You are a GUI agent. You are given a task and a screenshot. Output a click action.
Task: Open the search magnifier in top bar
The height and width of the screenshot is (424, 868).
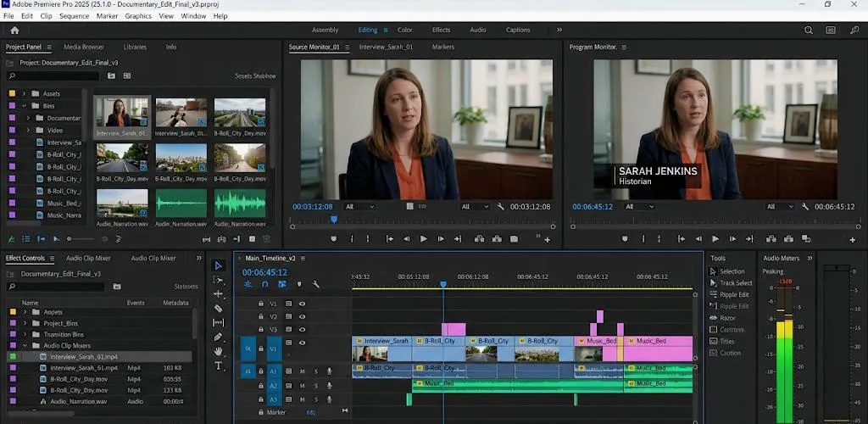click(809, 31)
